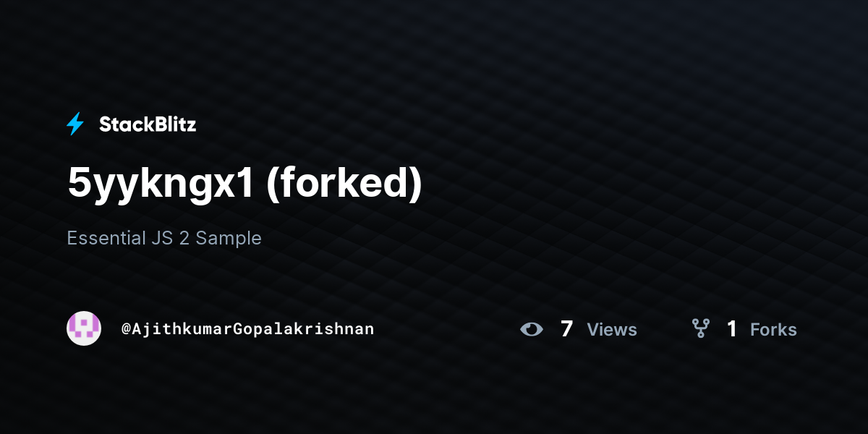Select the Essential JS 2 Sample description
This screenshot has height=434, width=868.
click(164, 238)
